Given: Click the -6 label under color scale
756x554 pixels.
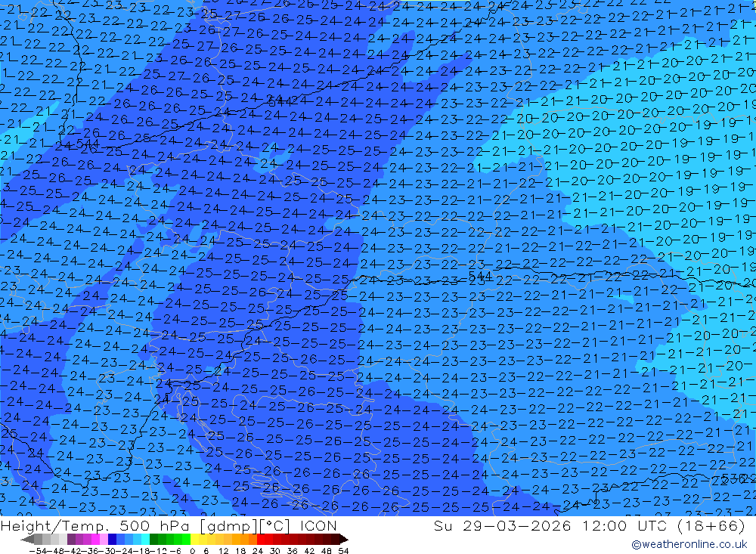Looking at the screenshot, I should click(x=175, y=551).
